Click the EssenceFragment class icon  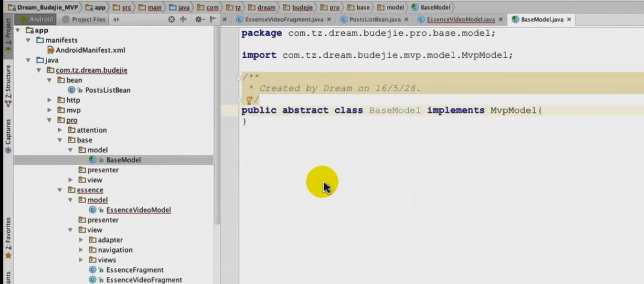coord(93,270)
